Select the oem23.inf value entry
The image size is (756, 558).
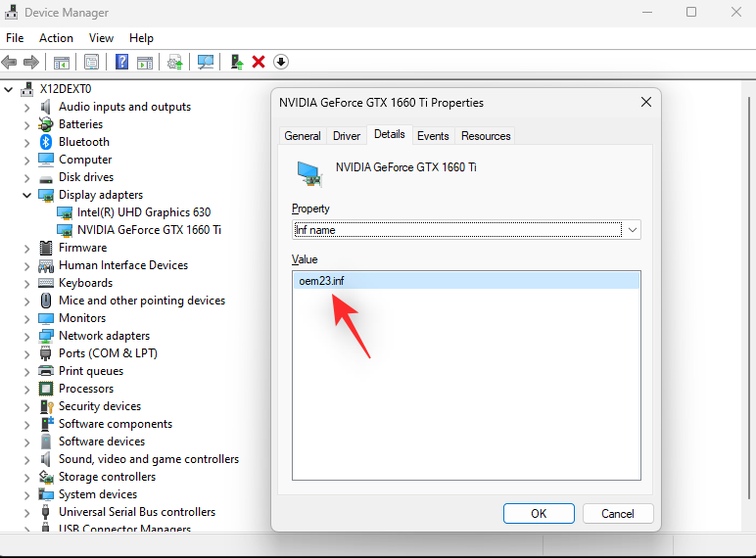pyautogui.click(x=322, y=281)
